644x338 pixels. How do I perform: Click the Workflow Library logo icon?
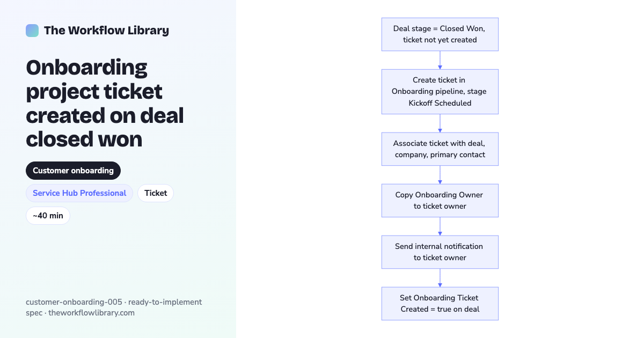[x=32, y=31]
